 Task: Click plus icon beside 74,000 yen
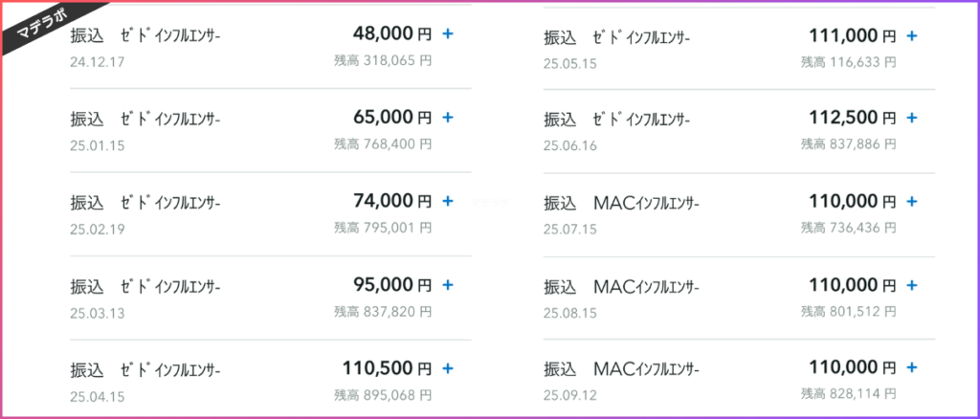click(x=447, y=201)
